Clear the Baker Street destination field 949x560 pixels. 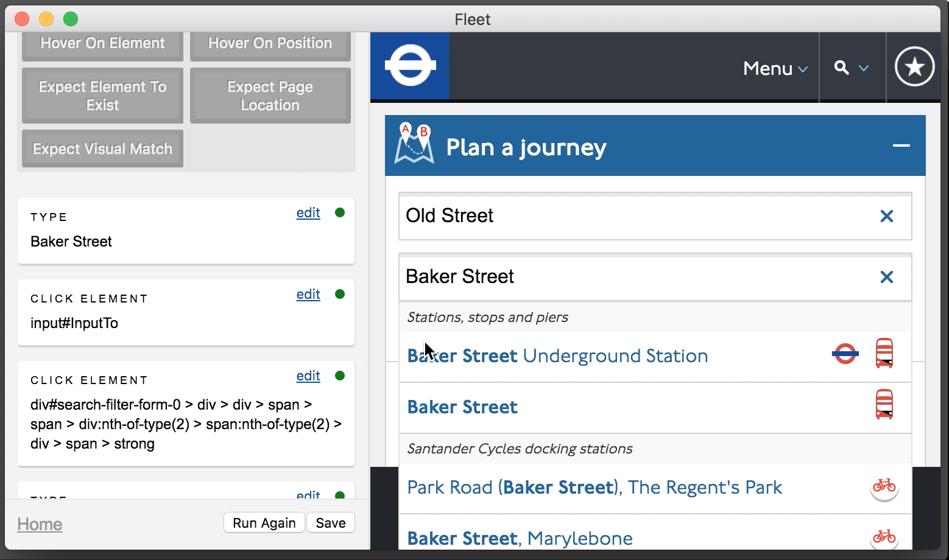886,277
